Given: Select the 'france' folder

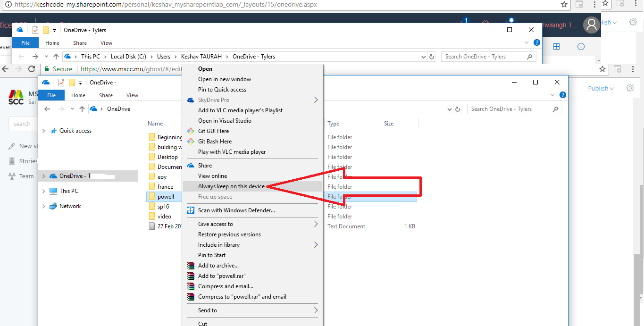Looking at the screenshot, I should [x=165, y=187].
